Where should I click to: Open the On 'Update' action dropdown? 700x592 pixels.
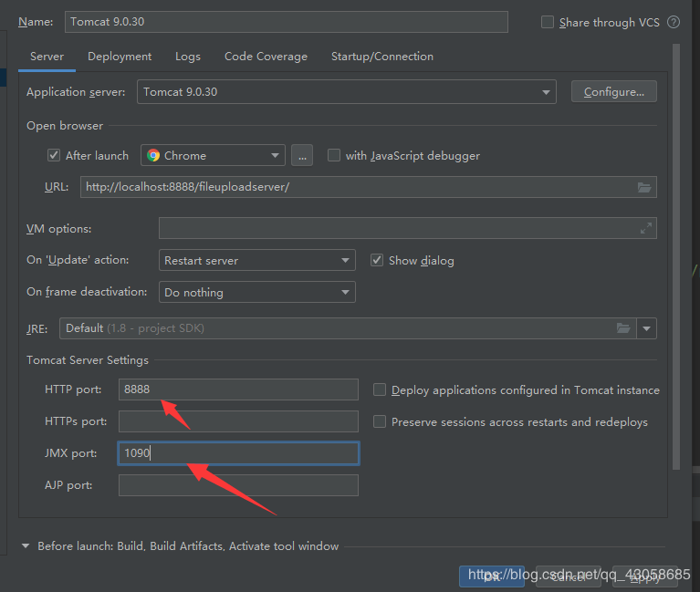click(x=257, y=260)
